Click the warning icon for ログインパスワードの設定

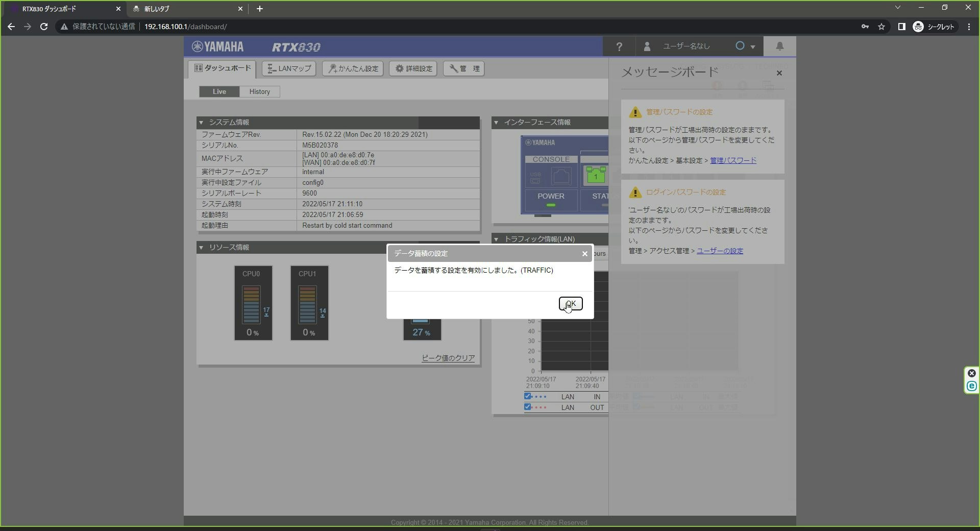[x=635, y=192]
